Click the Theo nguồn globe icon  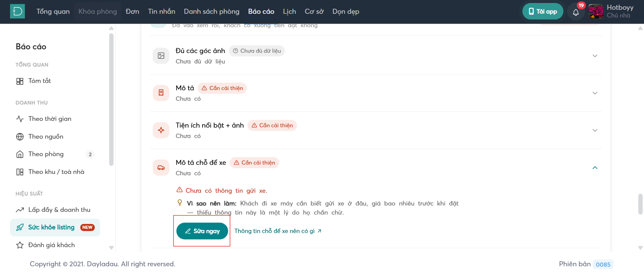[20, 137]
